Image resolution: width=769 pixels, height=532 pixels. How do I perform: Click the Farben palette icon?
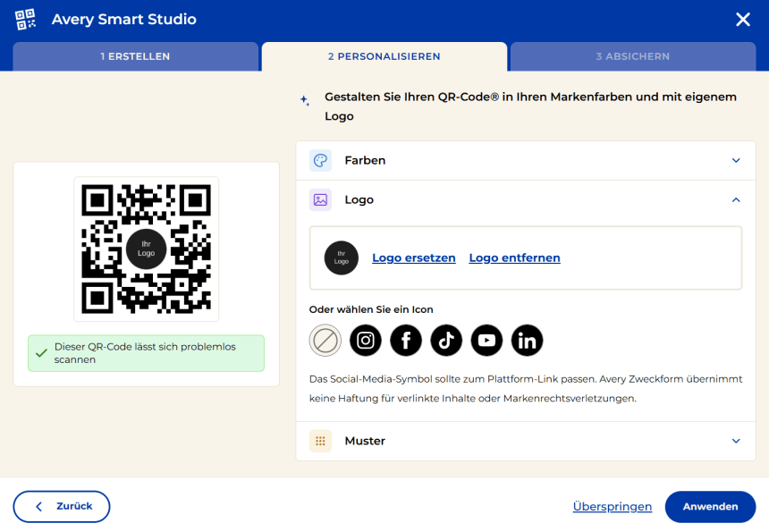[x=320, y=160]
